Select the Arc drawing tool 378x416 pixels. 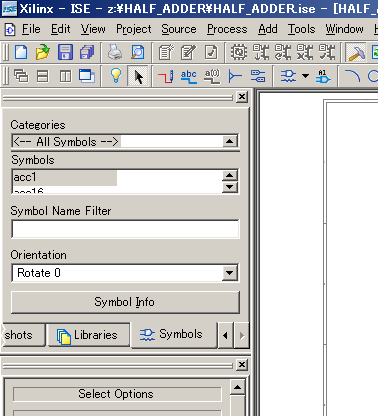(x=352, y=76)
